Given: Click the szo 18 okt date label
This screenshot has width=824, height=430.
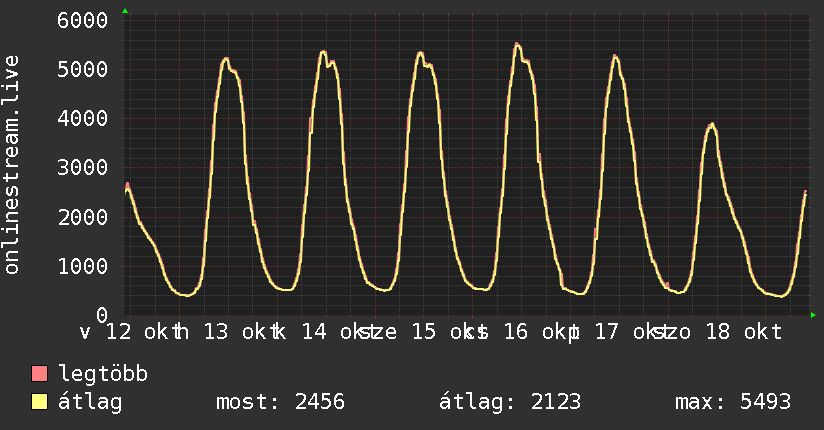Looking at the screenshot, I should (717, 332).
